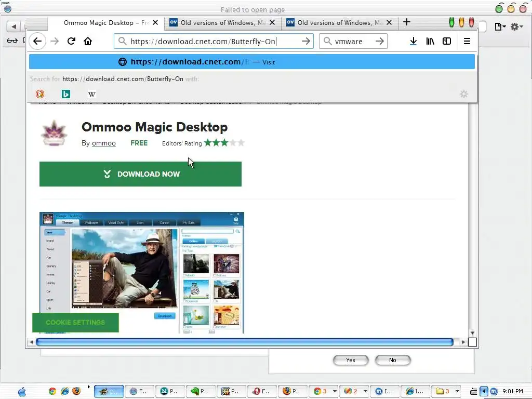This screenshot has height=399, width=532.
Task: Click the Yes button in background window
Action: [351, 360]
